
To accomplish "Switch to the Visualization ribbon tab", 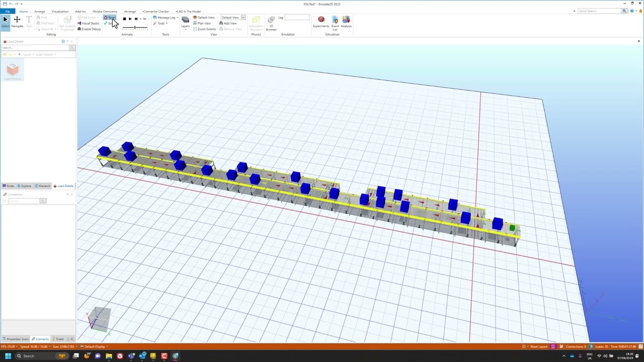I will pyautogui.click(x=60, y=11).
